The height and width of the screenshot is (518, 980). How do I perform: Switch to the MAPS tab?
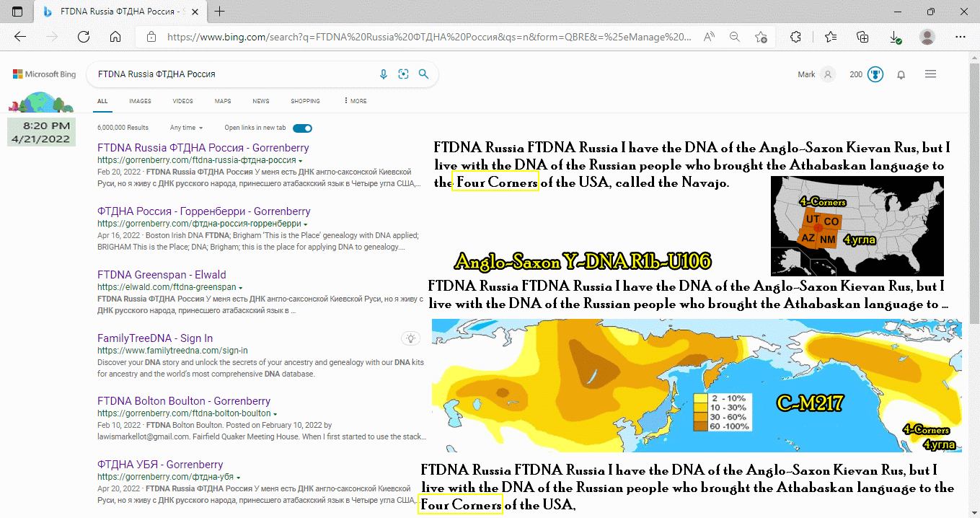tap(223, 101)
